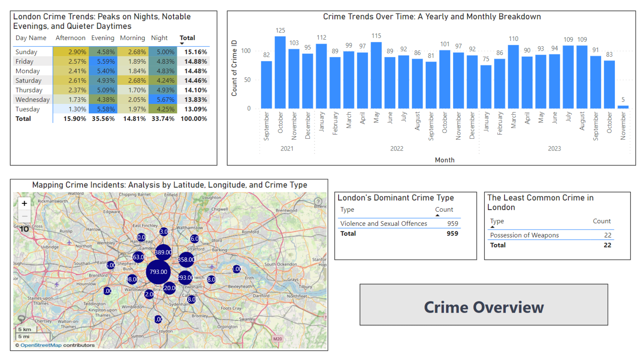
Task: Click the grand total 100.00% cell
Action: point(194,119)
